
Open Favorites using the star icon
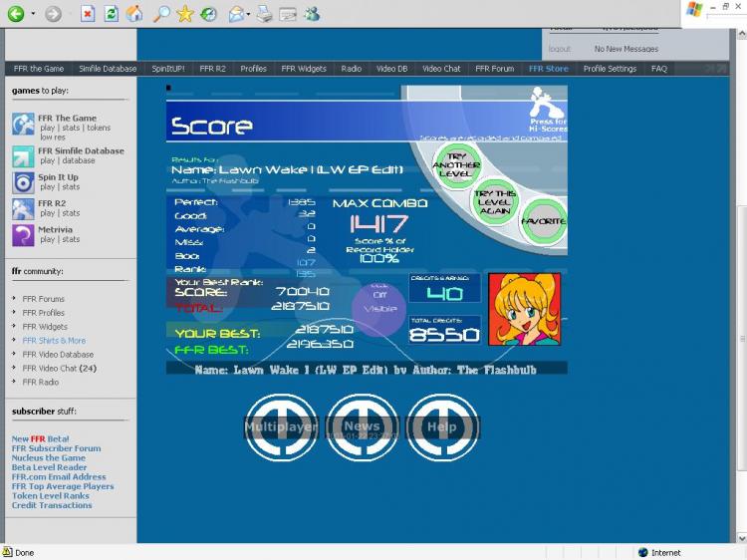pos(185,14)
